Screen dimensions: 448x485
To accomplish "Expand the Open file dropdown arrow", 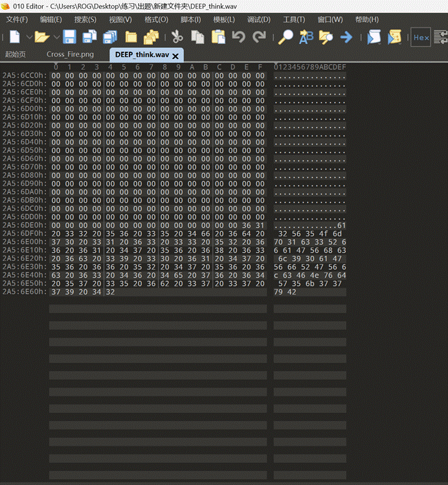I will pyautogui.click(x=56, y=37).
